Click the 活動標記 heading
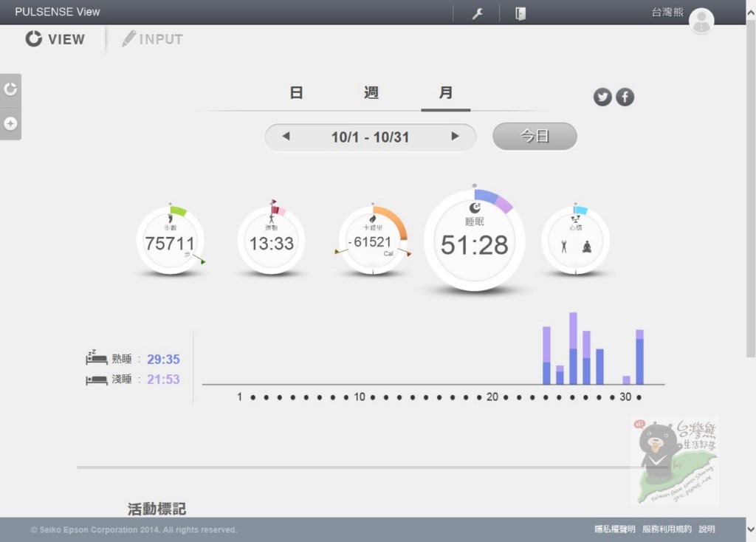Viewport: 756px width, 542px height. coord(157,509)
